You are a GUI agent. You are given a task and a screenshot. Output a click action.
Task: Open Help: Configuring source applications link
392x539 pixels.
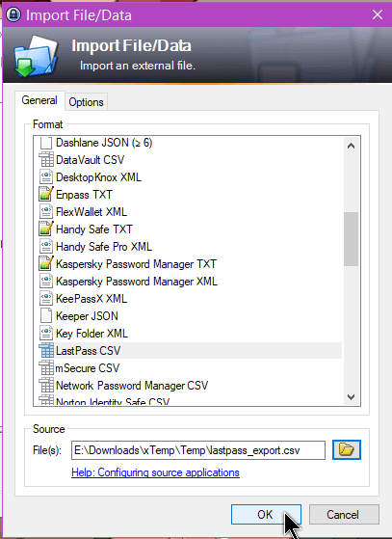click(x=155, y=472)
